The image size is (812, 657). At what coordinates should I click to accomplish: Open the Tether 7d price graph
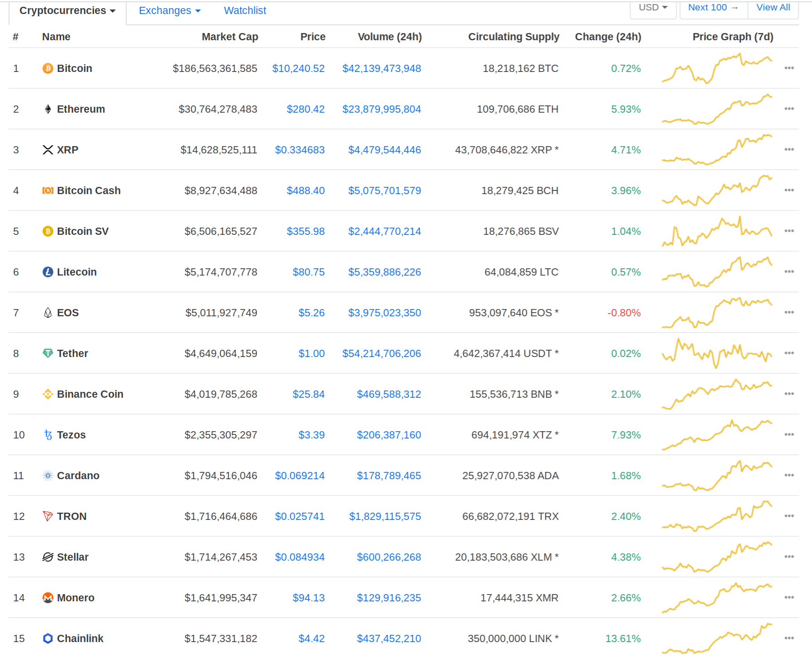tap(717, 353)
